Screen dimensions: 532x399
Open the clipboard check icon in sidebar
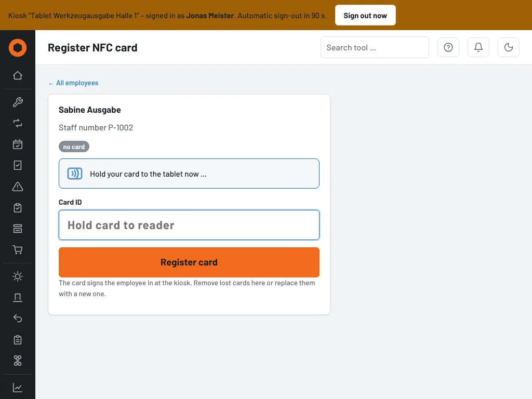coord(18,208)
